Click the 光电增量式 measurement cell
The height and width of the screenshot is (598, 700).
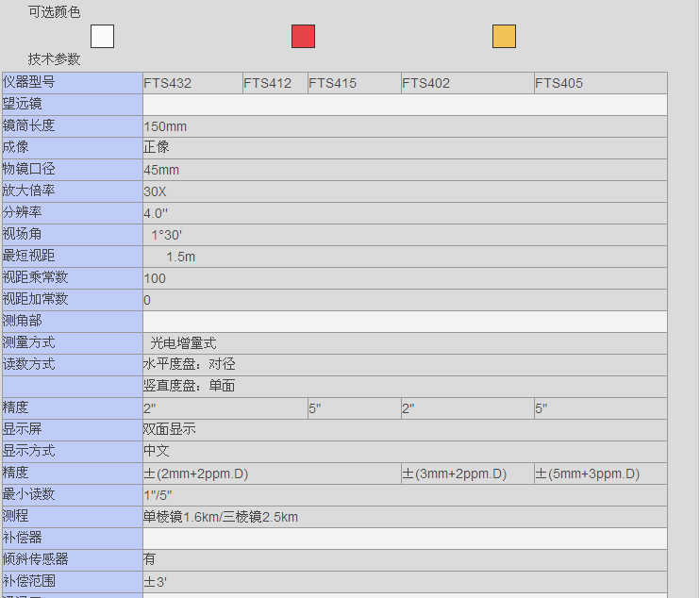pos(183,343)
